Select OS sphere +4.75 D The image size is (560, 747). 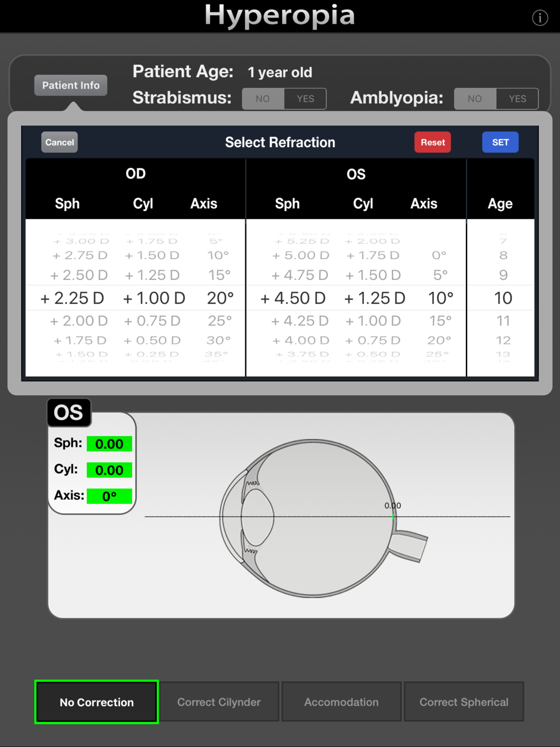coord(300,275)
